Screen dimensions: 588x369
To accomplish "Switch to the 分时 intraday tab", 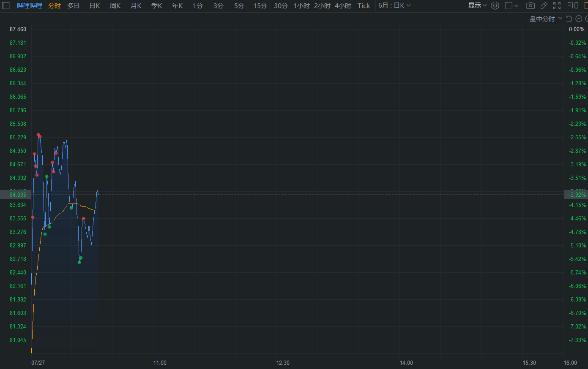I will point(55,5).
